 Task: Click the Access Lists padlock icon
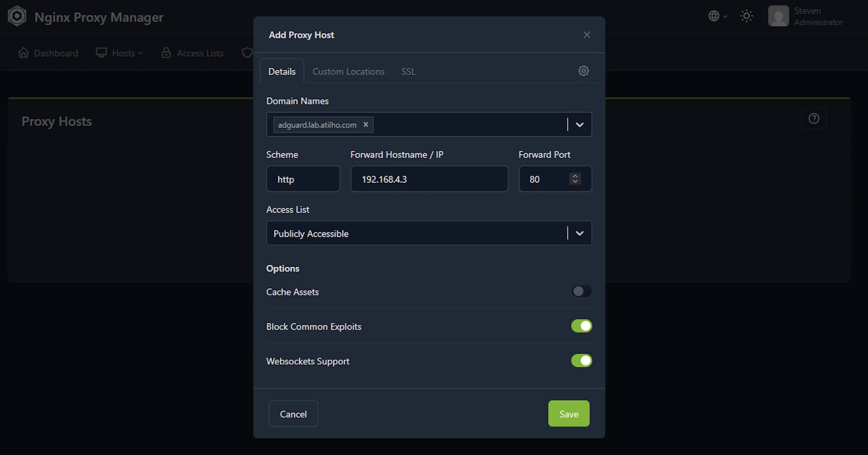[x=166, y=52]
